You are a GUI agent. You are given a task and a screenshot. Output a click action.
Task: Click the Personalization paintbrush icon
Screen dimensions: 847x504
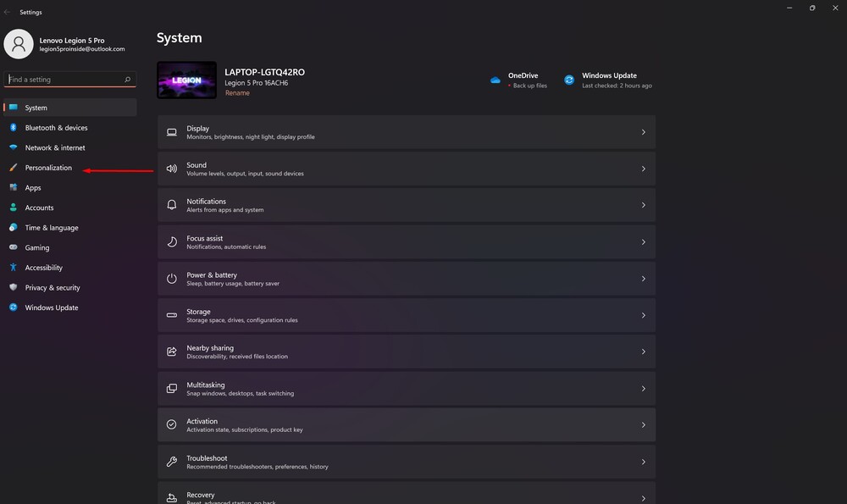coord(14,168)
